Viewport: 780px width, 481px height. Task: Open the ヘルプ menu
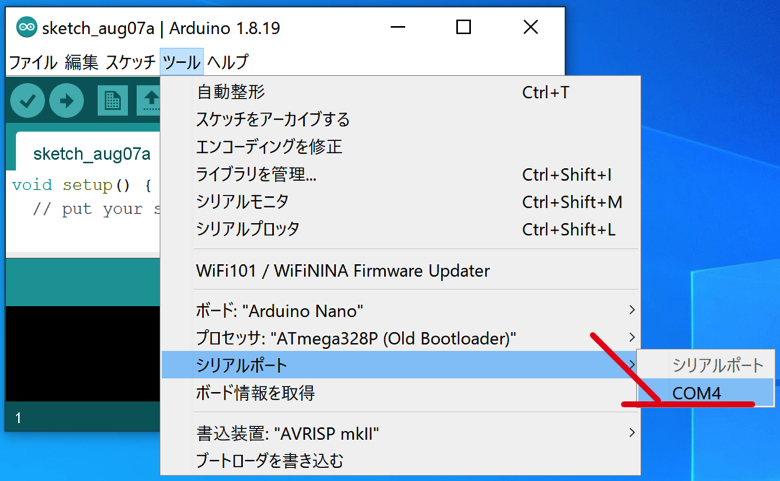click(x=227, y=62)
